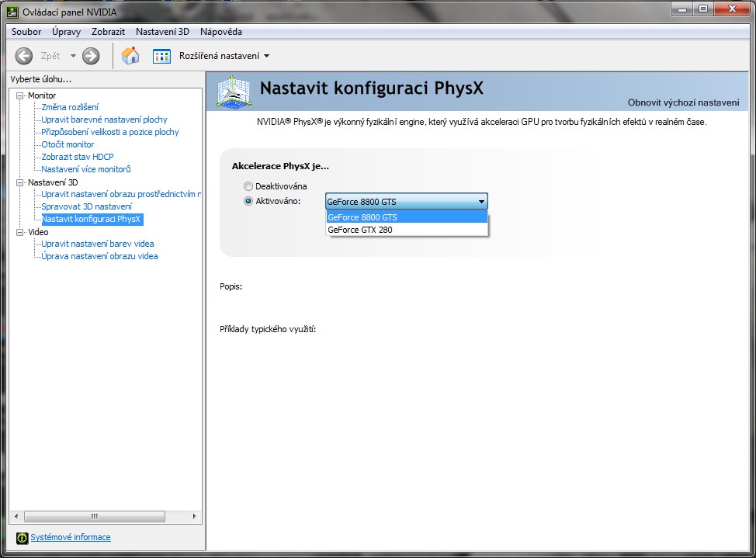756x558 pixels.
Task: Open the Nápověda menu
Action: [220, 32]
